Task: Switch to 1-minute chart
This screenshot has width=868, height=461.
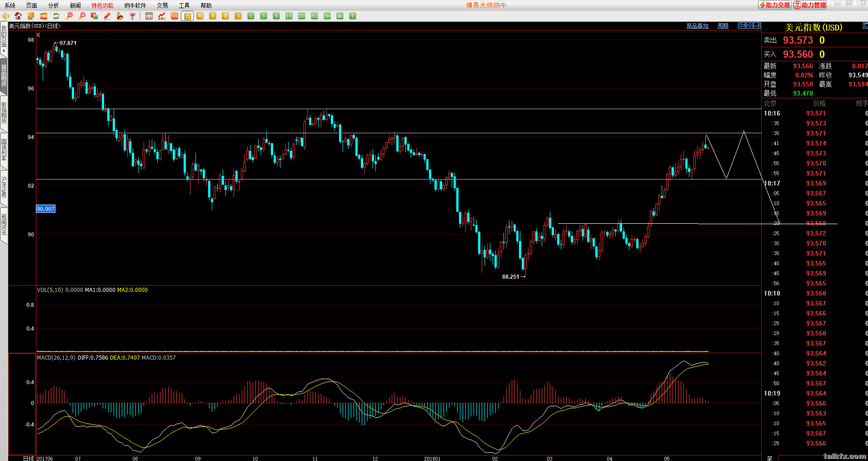Action: 251,16
